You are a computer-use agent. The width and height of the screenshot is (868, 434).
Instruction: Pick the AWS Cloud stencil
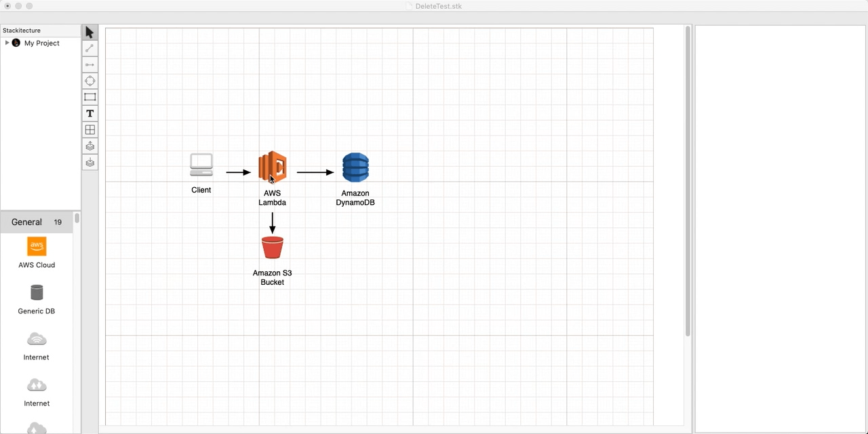37,246
